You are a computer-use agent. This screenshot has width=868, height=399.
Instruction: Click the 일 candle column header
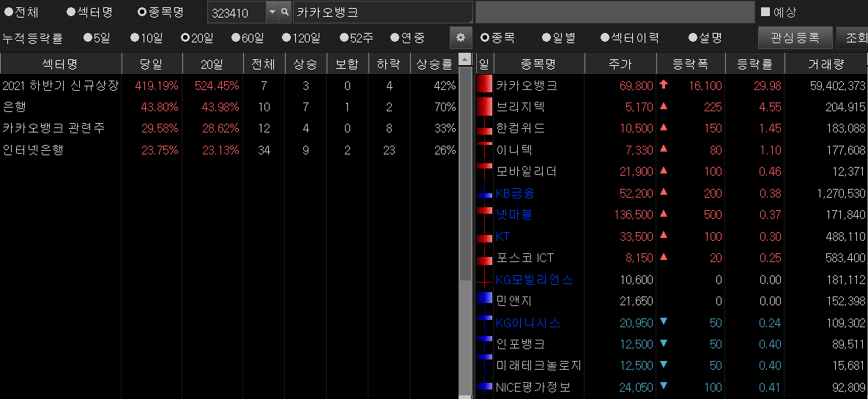(x=484, y=64)
